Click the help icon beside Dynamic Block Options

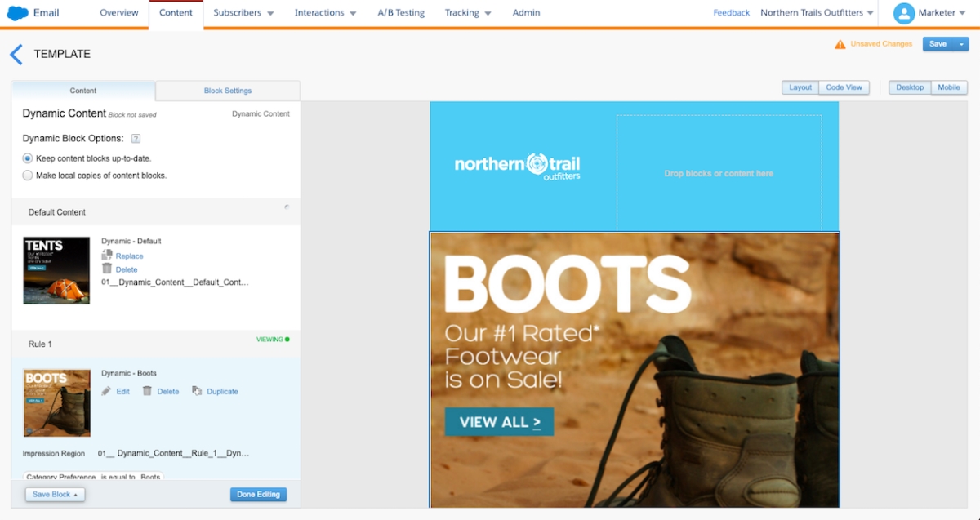(x=136, y=139)
